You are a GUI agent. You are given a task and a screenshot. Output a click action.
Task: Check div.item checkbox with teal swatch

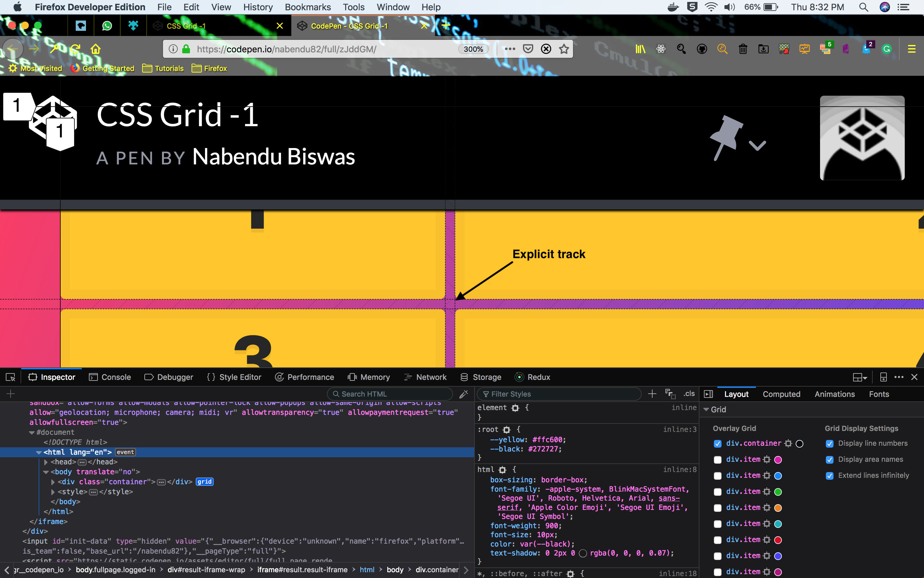click(717, 524)
